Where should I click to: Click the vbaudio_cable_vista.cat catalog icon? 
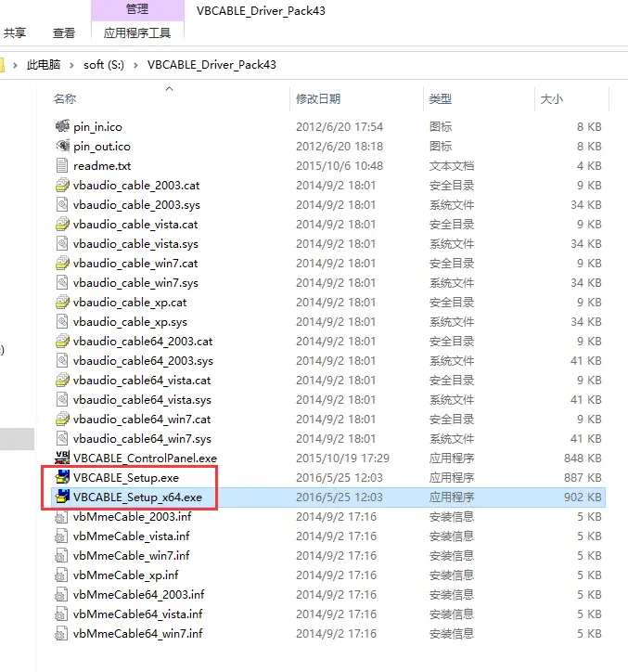coord(62,224)
